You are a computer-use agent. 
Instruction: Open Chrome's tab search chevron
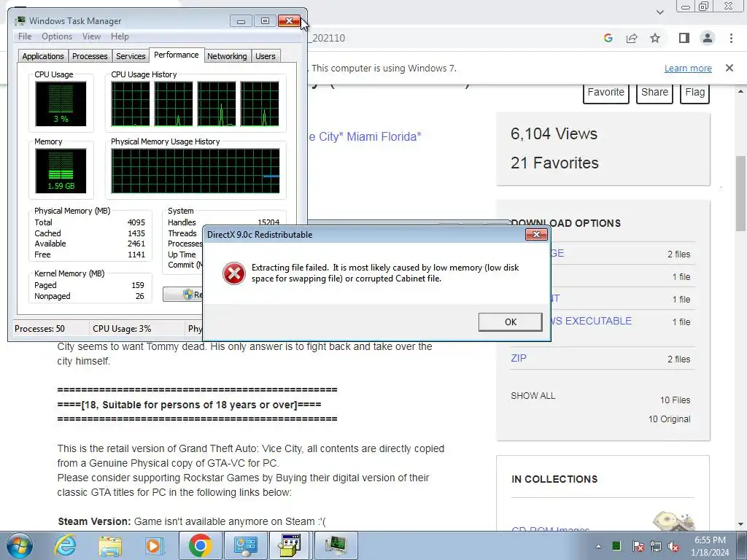[659, 12]
